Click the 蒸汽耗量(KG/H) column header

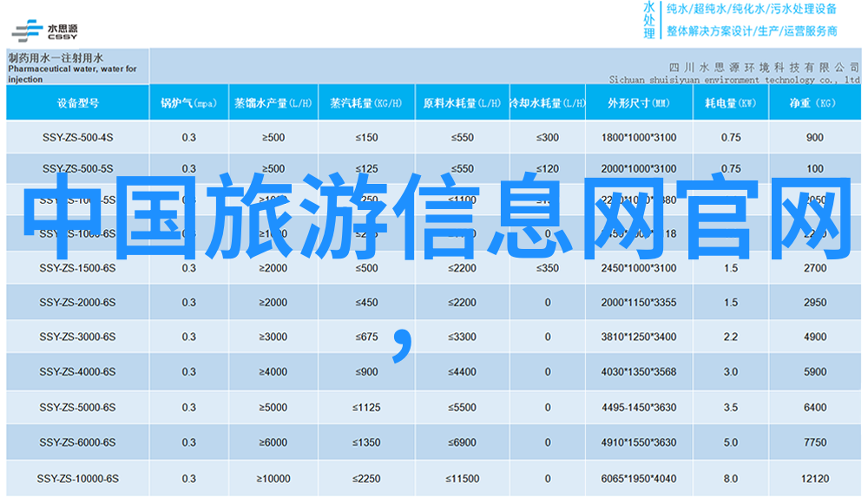(x=366, y=102)
